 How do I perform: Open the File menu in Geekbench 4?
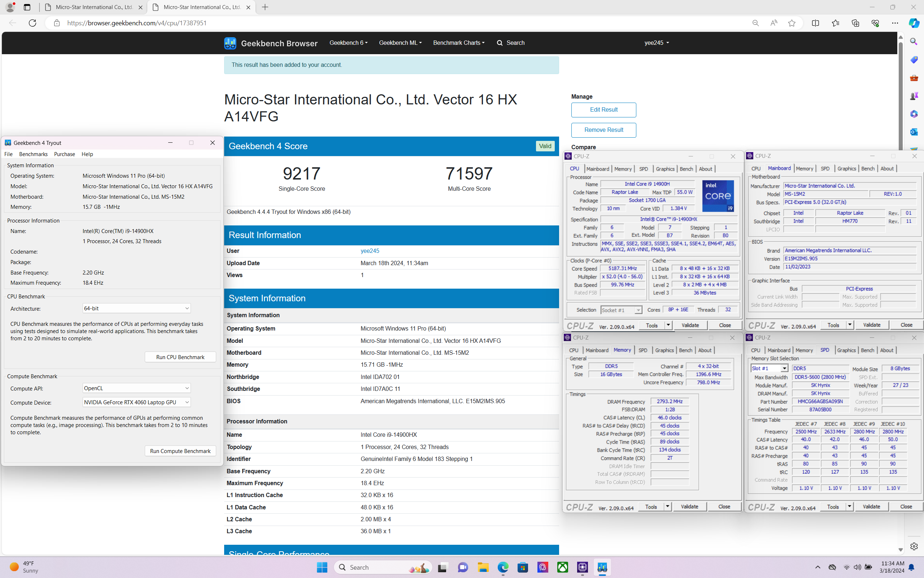point(8,154)
